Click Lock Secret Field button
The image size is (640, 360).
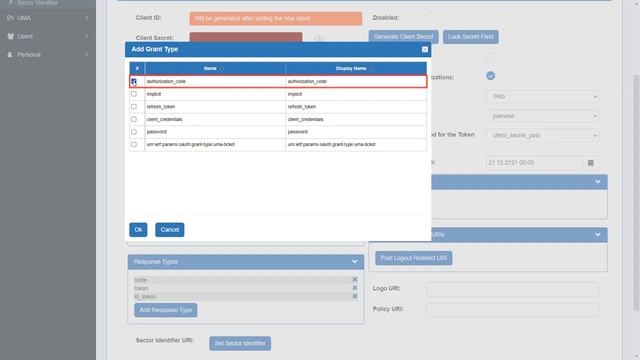pos(471,37)
